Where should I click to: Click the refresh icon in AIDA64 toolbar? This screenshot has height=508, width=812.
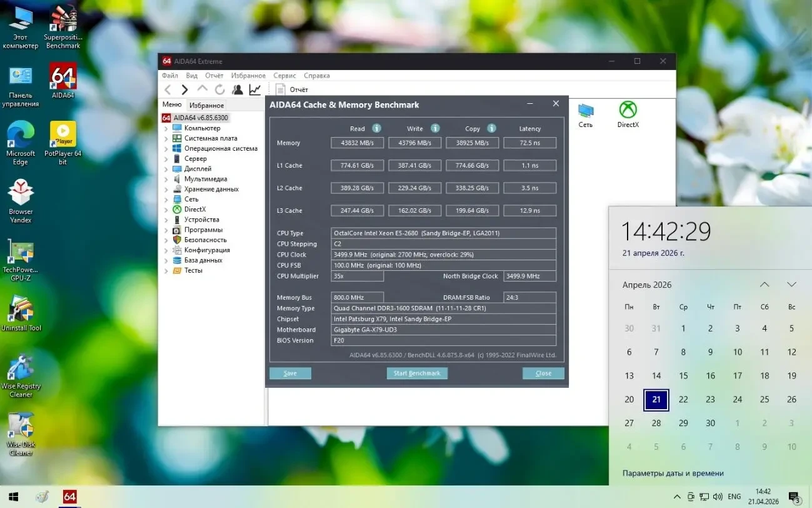[x=220, y=90]
